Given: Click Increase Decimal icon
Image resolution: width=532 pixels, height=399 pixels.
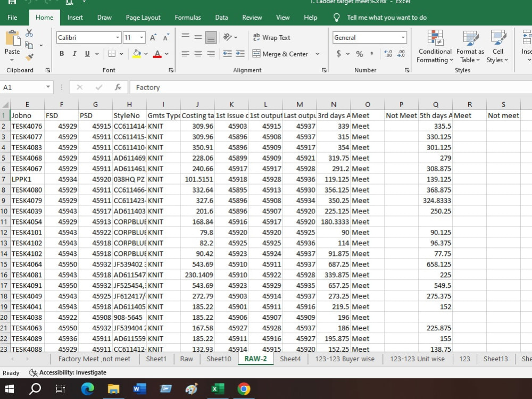Looking at the screenshot, I should 388,54.
